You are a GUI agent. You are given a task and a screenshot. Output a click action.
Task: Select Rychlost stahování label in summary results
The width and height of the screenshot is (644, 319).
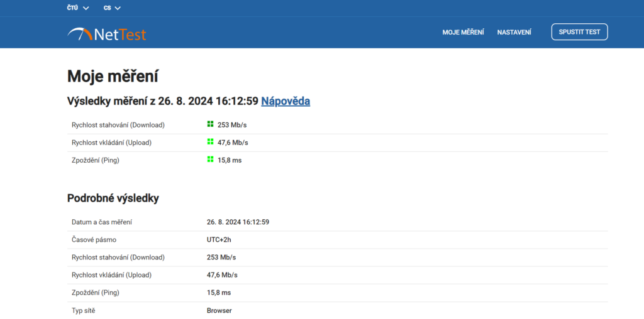coord(118,125)
